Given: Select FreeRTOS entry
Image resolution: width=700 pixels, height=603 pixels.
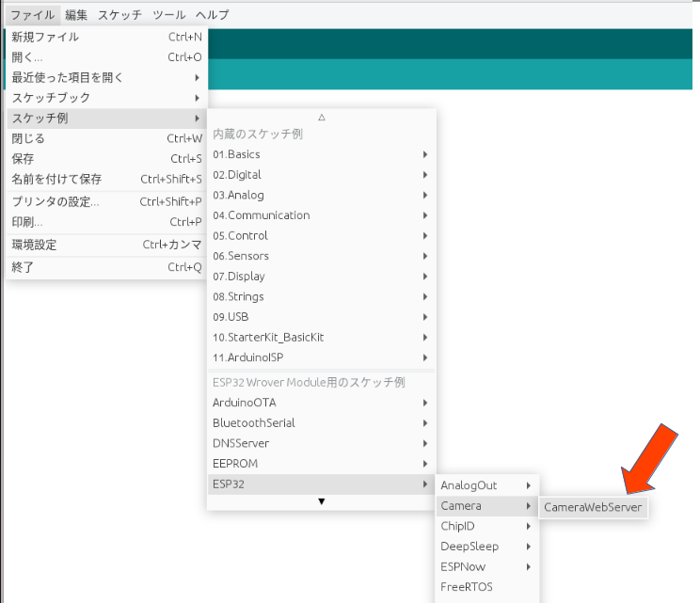Looking at the screenshot, I should click(487, 587).
